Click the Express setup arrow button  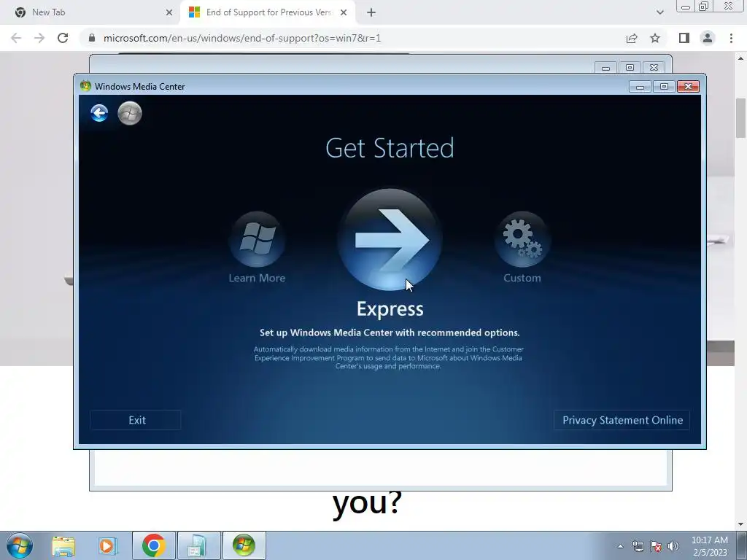click(390, 239)
